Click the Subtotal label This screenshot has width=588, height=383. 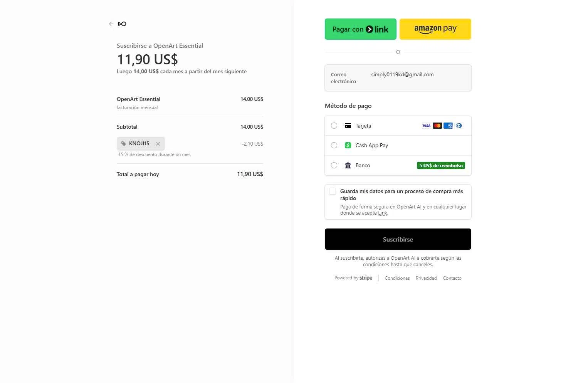tap(127, 127)
